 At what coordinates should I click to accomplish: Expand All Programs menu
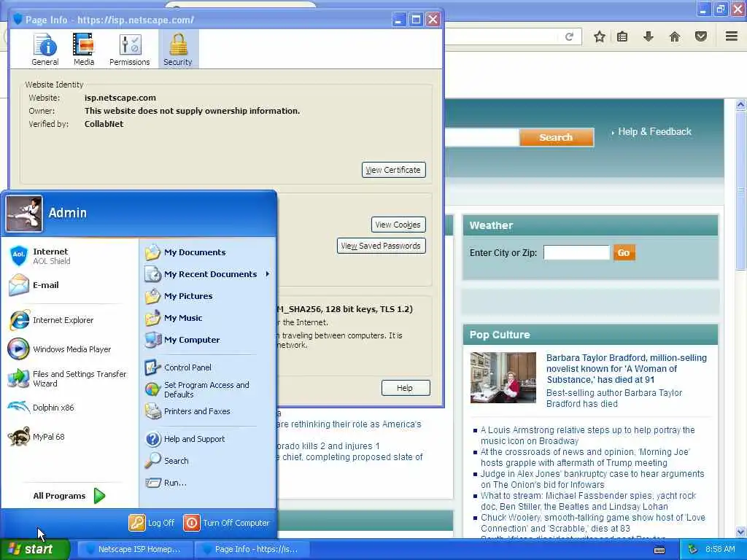point(69,496)
